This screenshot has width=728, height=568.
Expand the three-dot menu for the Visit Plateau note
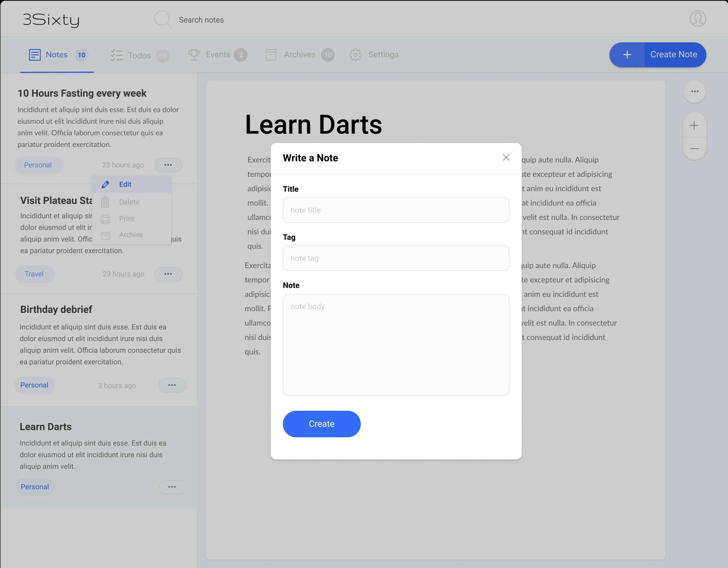click(x=168, y=274)
